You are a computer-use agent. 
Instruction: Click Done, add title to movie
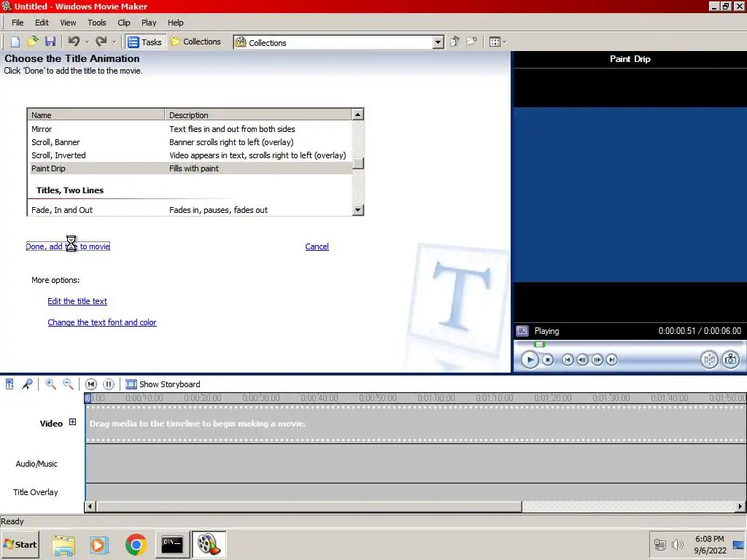click(68, 246)
